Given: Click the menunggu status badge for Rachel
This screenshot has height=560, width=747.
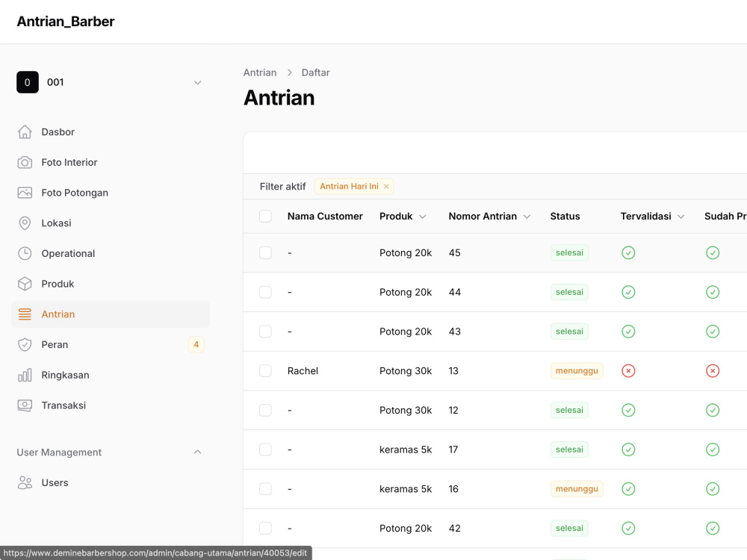Looking at the screenshot, I should pyautogui.click(x=577, y=371).
